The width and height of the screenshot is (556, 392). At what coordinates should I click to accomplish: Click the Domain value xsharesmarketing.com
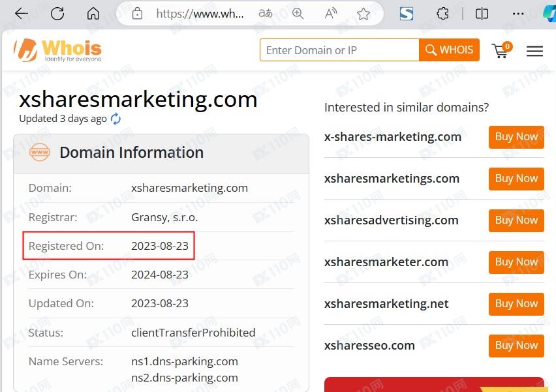pyautogui.click(x=189, y=188)
